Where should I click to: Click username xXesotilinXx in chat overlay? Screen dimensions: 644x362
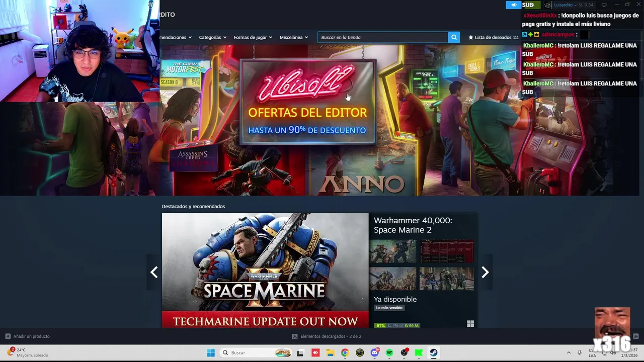[x=540, y=16]
